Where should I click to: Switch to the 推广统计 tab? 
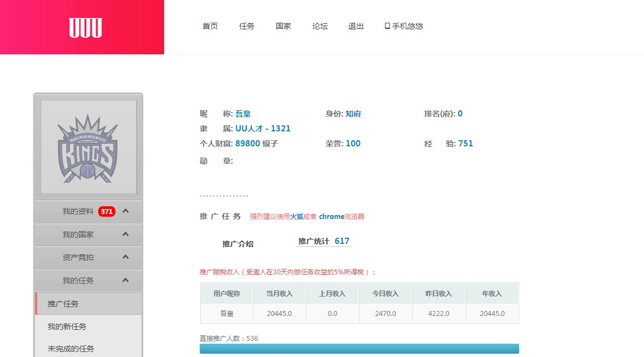click(x=323, y=241)
